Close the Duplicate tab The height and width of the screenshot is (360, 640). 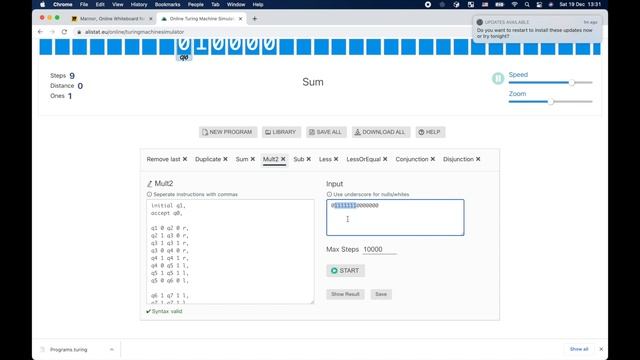click(x=225, y=159)
